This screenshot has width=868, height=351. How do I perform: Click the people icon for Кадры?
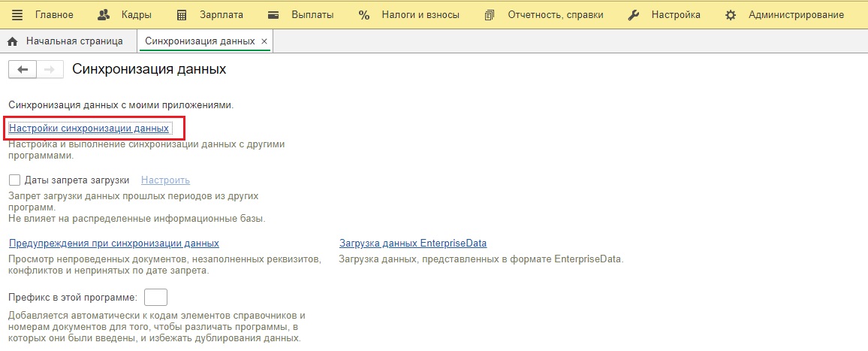click(104, 15)
